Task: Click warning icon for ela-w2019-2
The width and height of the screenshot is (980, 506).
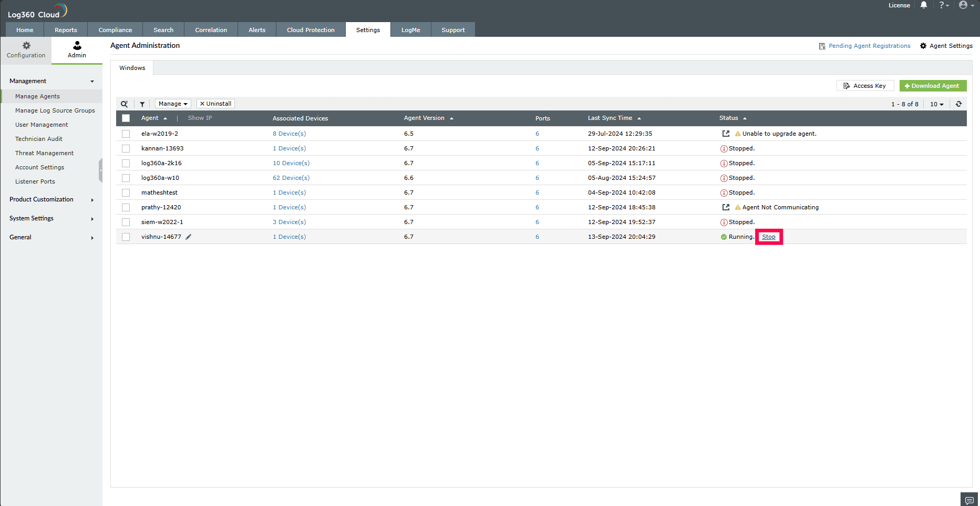Action: 738,134
